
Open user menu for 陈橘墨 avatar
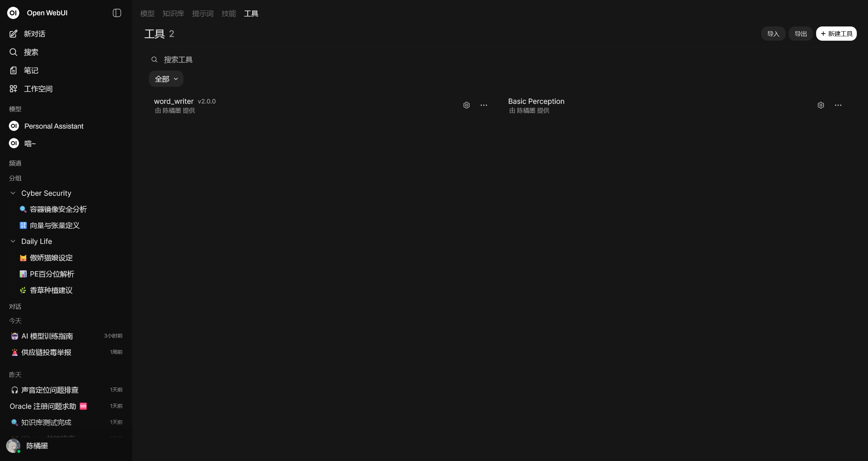pos(13,446)
